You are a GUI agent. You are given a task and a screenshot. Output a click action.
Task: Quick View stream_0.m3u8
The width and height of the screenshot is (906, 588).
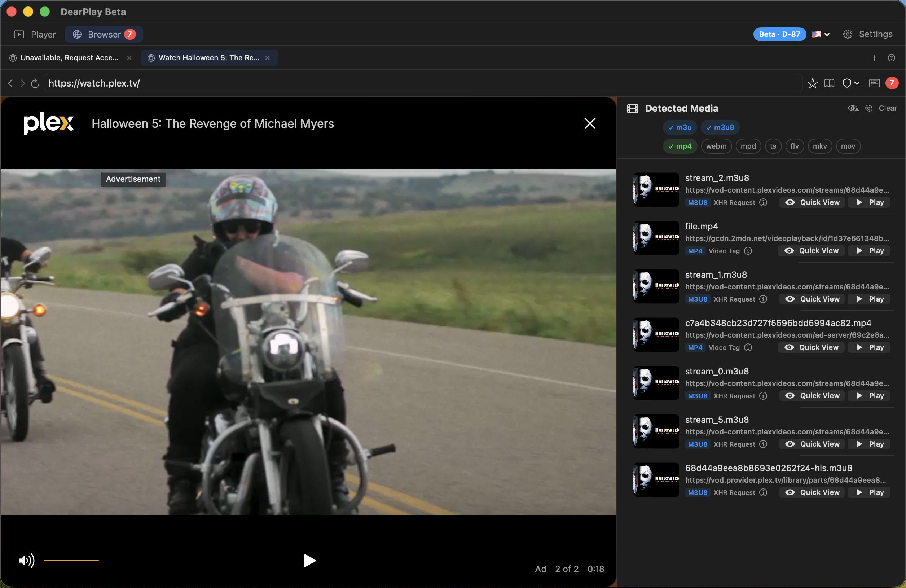[812, 396]
